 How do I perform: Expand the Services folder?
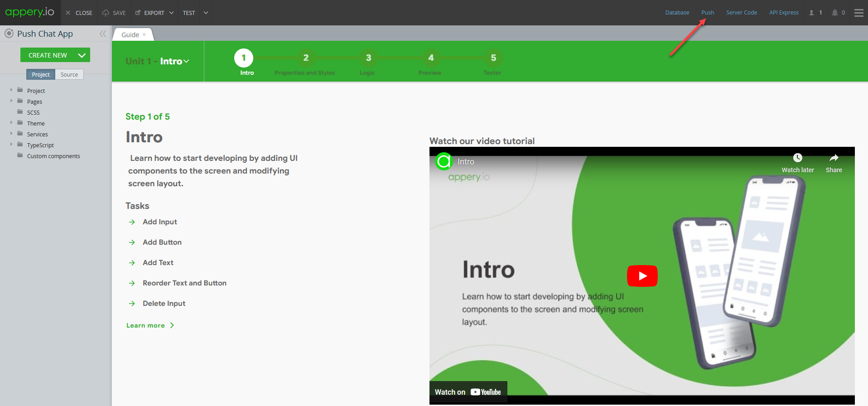11,134
